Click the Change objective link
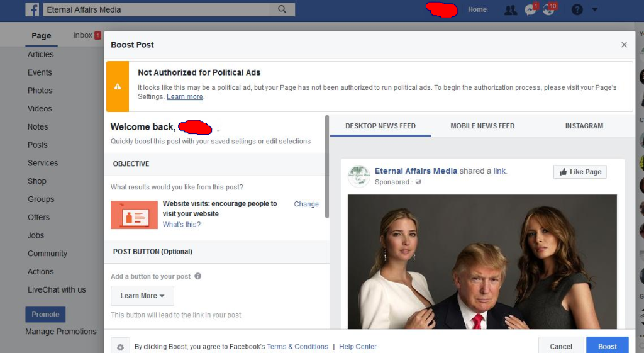The height and width of the screenshot is (353, 644). [306, 204]
